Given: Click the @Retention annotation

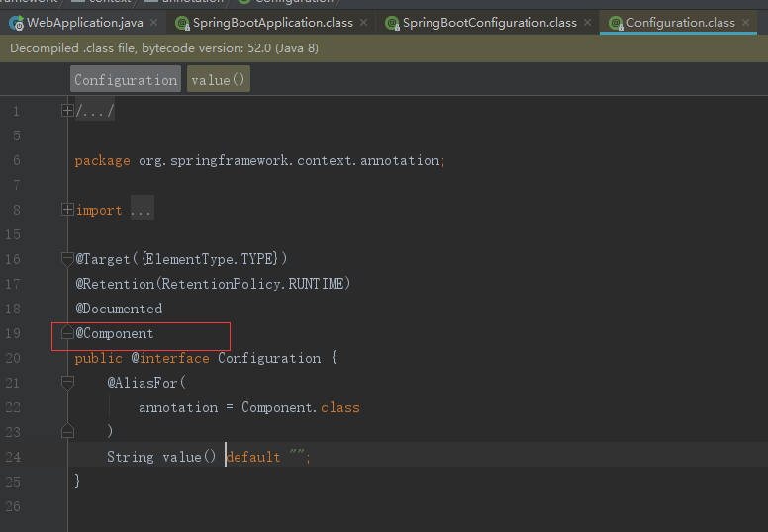Looking at the screenshot, I should (x=116, y=284).
